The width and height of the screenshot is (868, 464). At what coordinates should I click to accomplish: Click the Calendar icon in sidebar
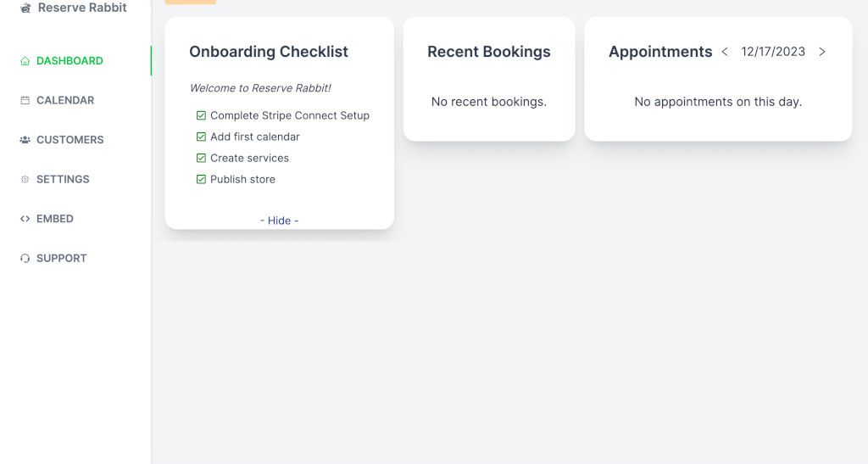pos(25,100)
